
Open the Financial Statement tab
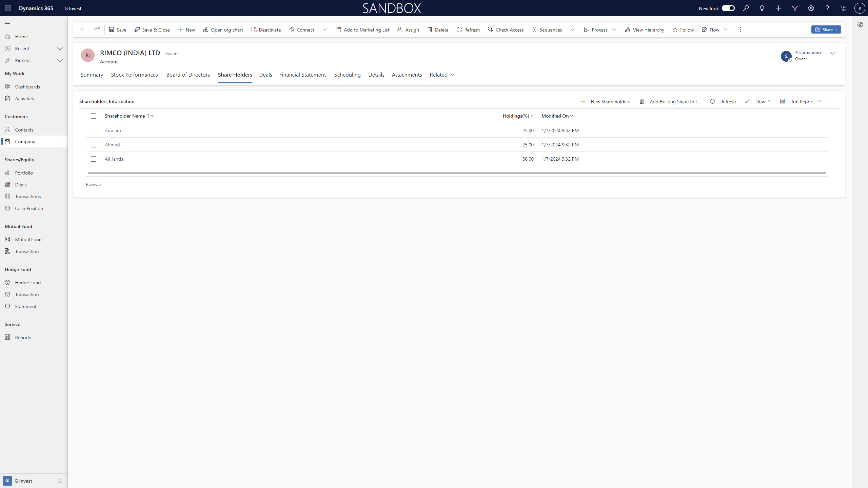(x=302, y=75)
